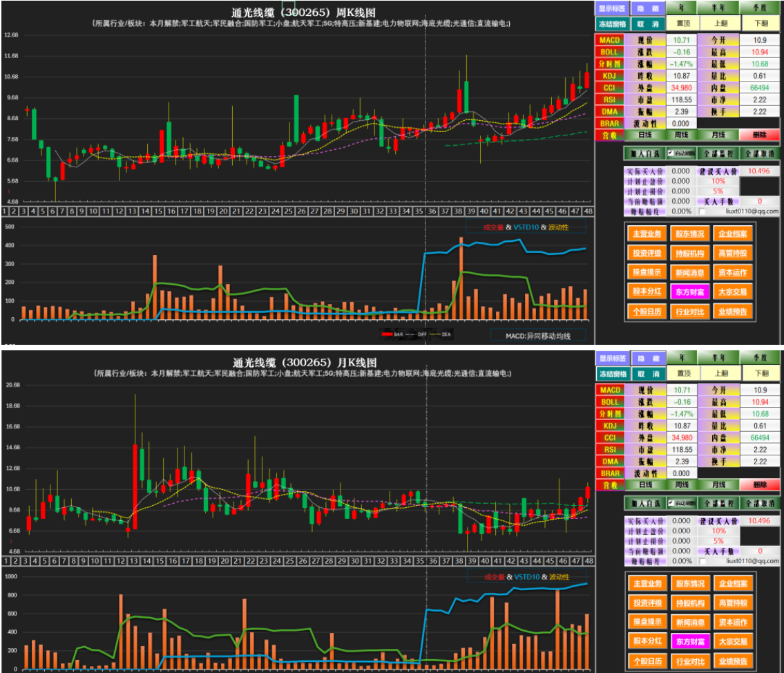Click DMA indicator in monthly chart panel

pos(610,462)
